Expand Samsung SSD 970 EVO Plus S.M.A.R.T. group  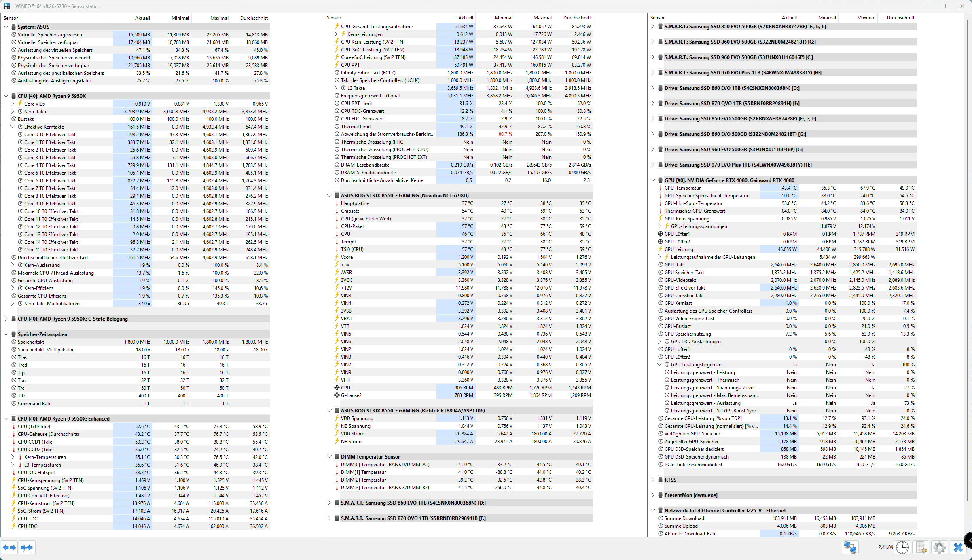coord(653,72)
